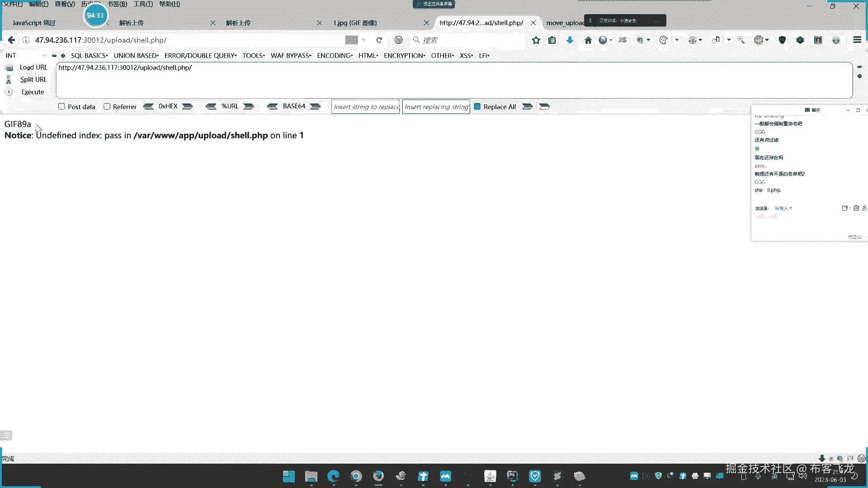The width and height of the screenshot is (868, 488).
Task: Decode with 0xHEX left arrow
Action: tap(148, 107)
